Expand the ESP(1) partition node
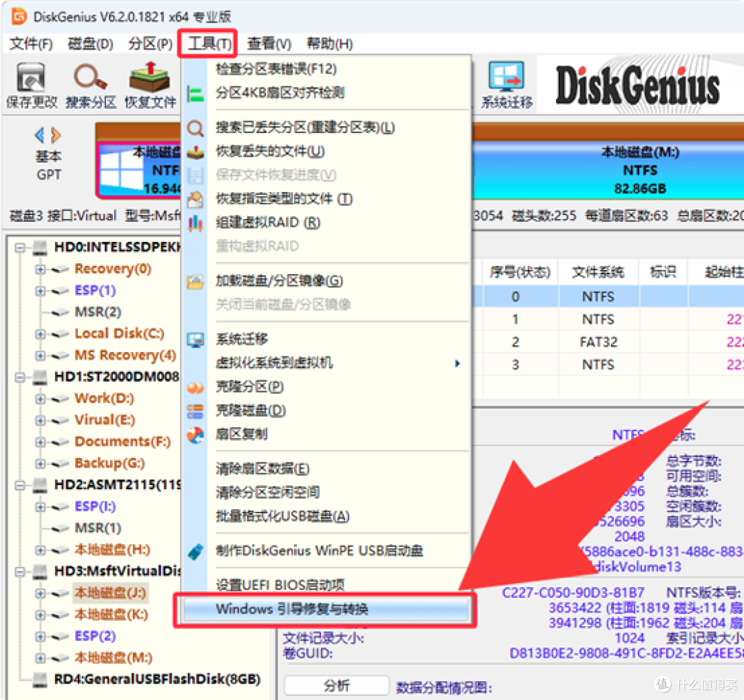 coord(41,291)
